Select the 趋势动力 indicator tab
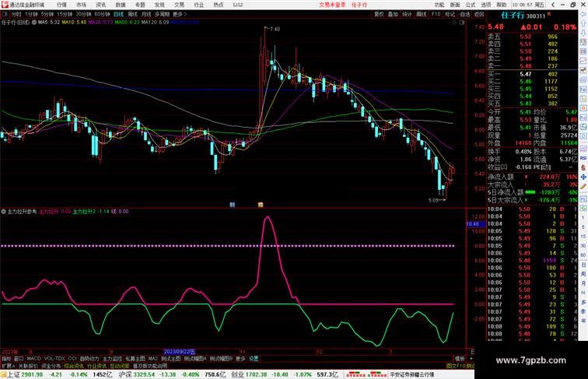The width and height of the screenshot is (588, 379). click(89, 359)
